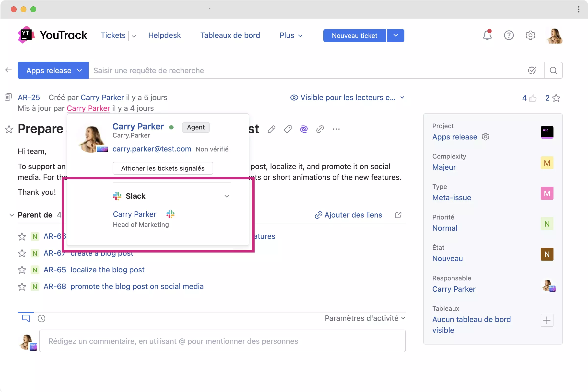Toggle star on ticket AR-68
Viewport: 588px width, 392px height.
coord(22,287)
